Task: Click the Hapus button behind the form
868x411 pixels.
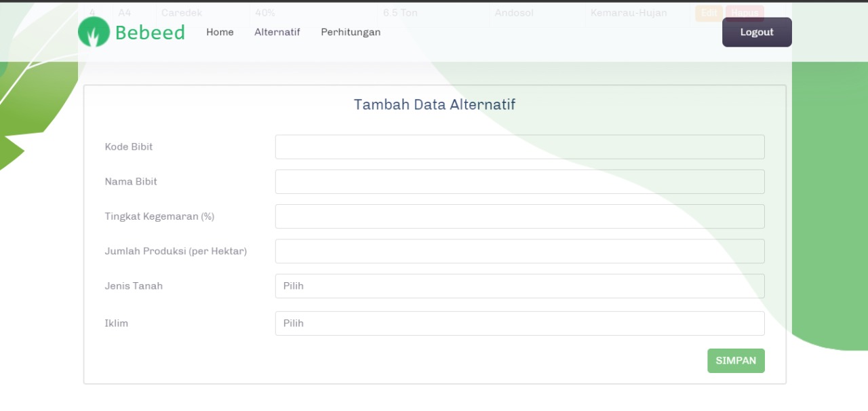Action: (745, 12)
